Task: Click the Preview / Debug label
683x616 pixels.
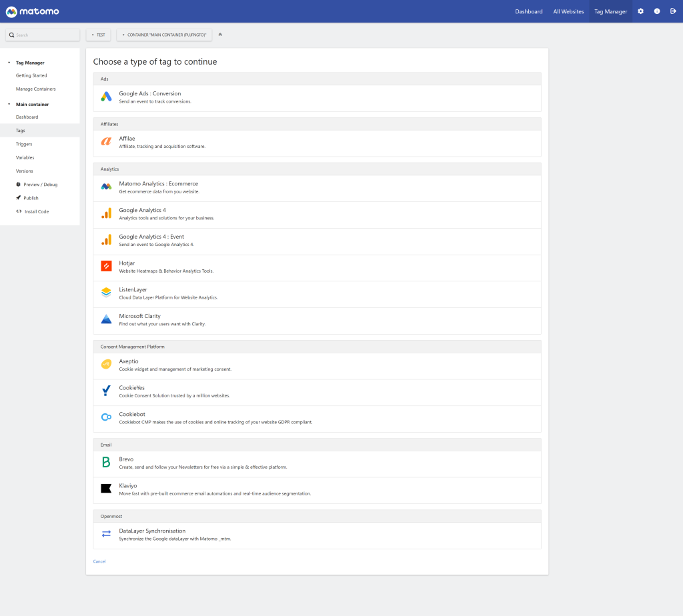Action: click(x=41, y=185)
